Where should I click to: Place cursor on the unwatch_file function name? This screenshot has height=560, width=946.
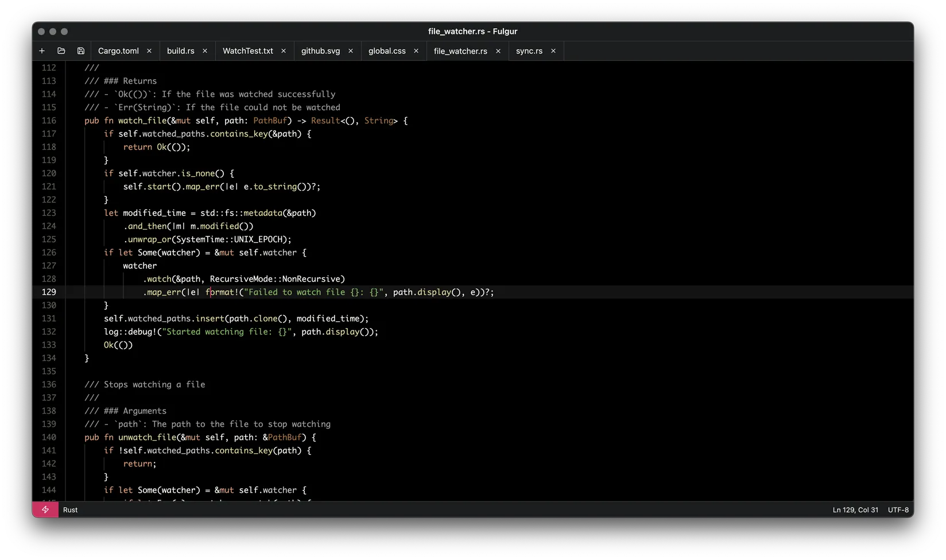tap(148, 437)
